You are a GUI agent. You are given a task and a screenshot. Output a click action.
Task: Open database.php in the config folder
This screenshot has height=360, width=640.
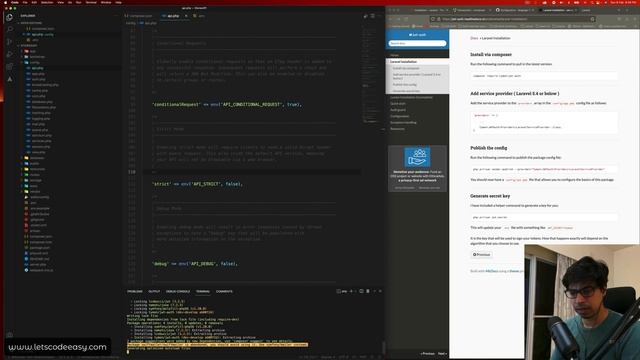42,102
